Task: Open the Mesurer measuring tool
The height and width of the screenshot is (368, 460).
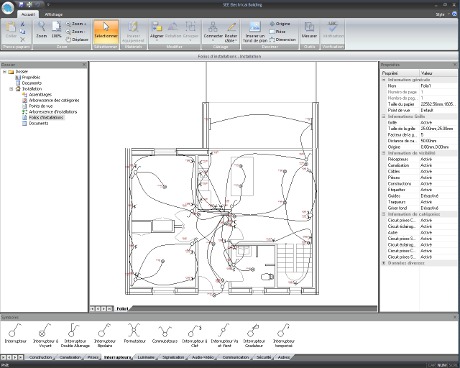Action: [309, 30]
